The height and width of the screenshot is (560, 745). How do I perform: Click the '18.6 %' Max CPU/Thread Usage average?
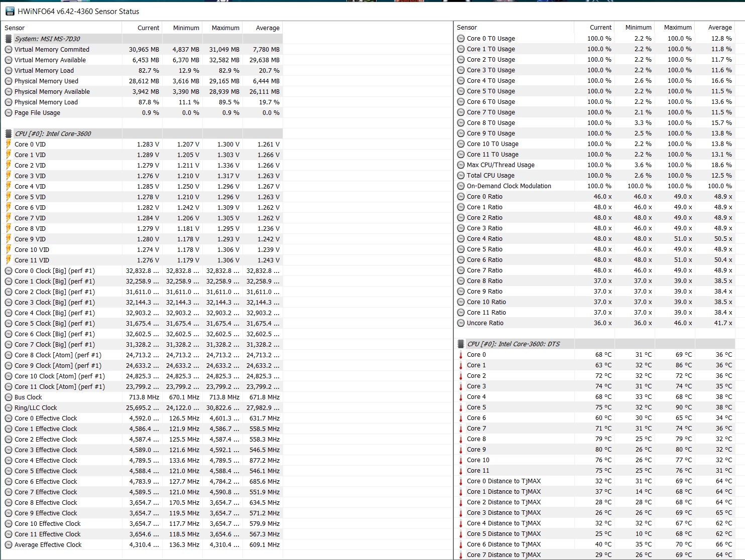721,165
